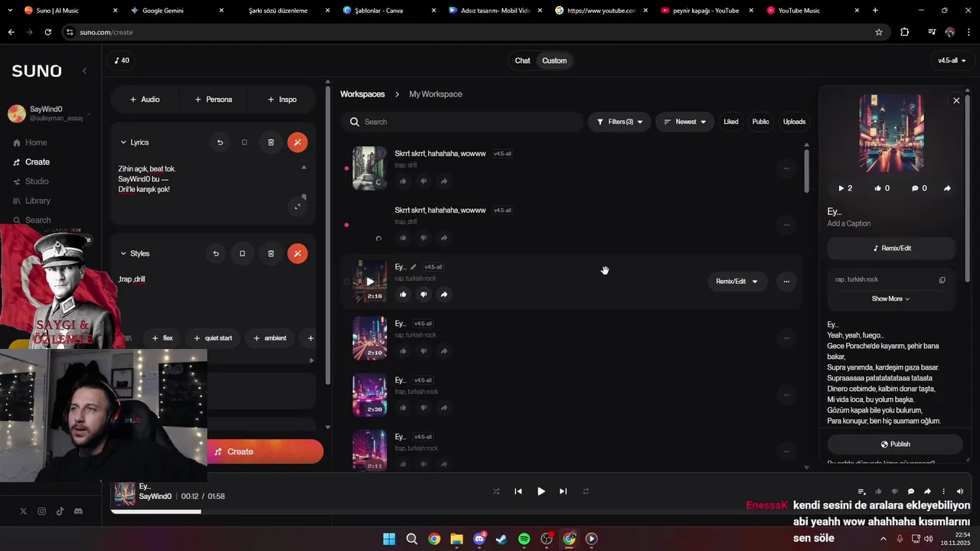Close the song details panel
This screenshot has width=980, height=551.
(x=956, y=100)
